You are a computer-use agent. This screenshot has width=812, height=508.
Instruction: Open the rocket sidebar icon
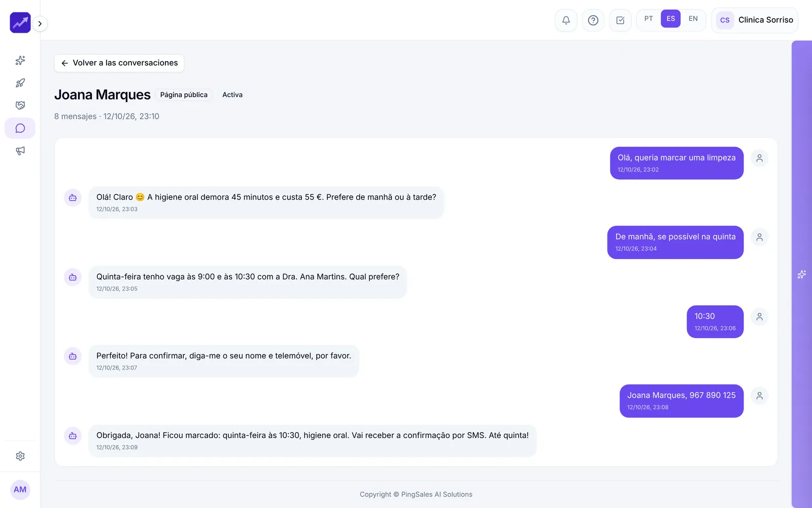[x=20, y=83]
